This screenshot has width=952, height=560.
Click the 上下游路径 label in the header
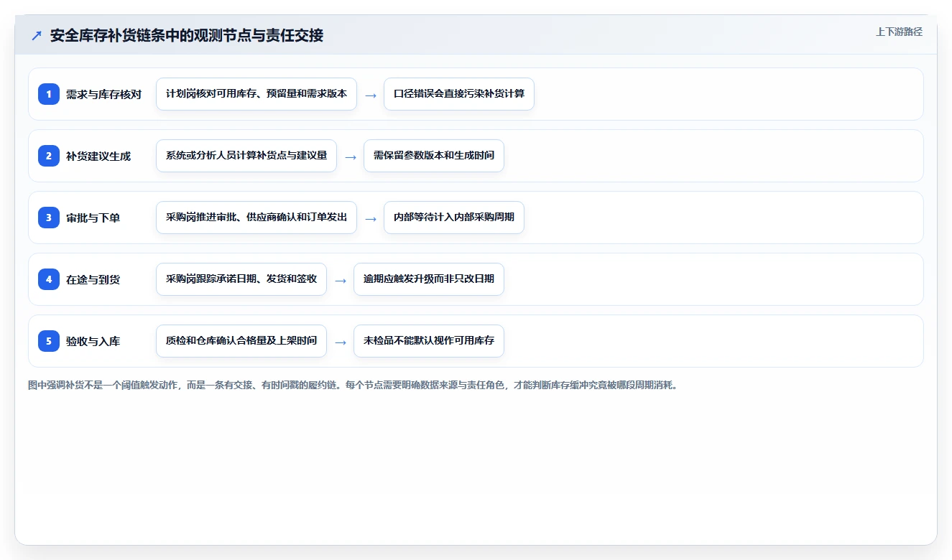pos(899,32)
